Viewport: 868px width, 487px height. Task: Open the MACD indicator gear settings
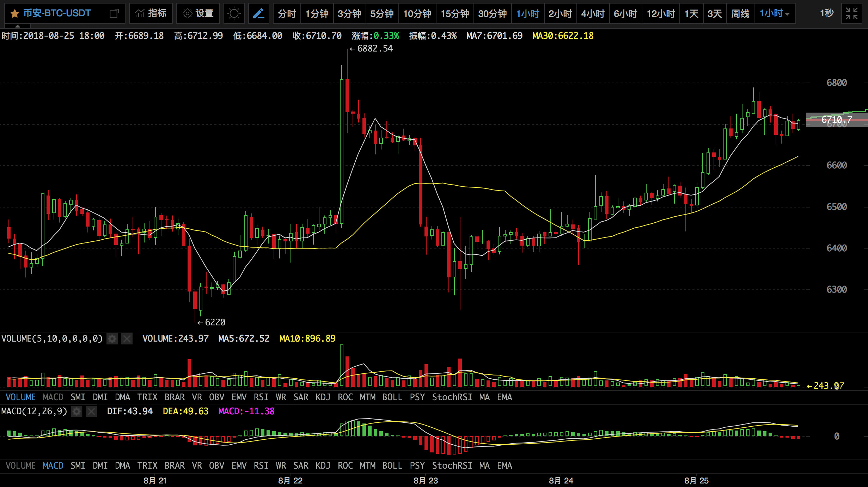(x=77, y=411)
